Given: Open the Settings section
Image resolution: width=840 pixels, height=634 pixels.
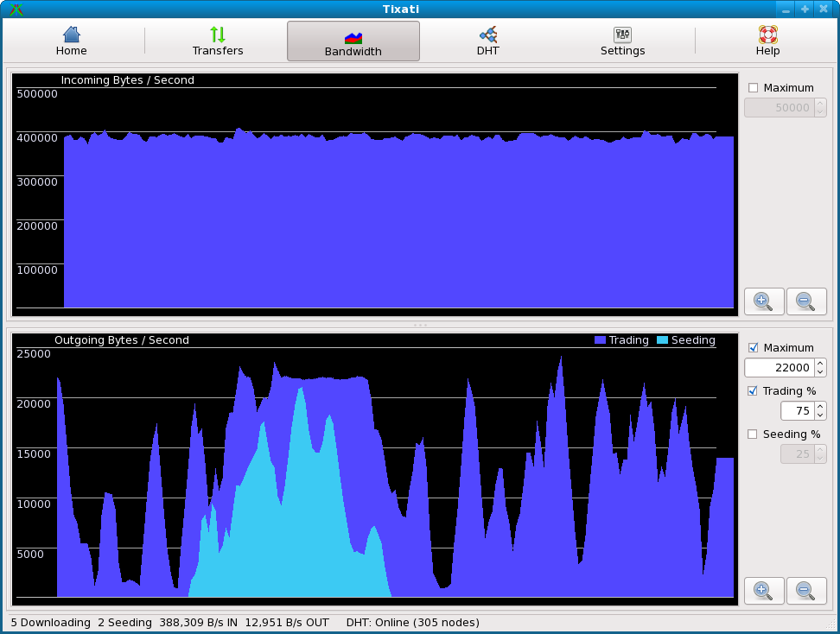Looking at the screenshot, I should point(622,41).
